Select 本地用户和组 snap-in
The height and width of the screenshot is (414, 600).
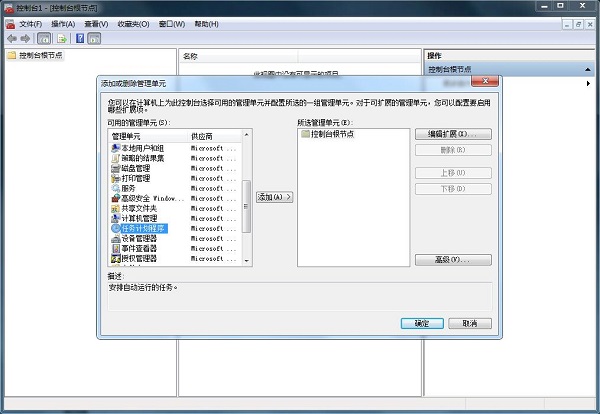(141, 148)
